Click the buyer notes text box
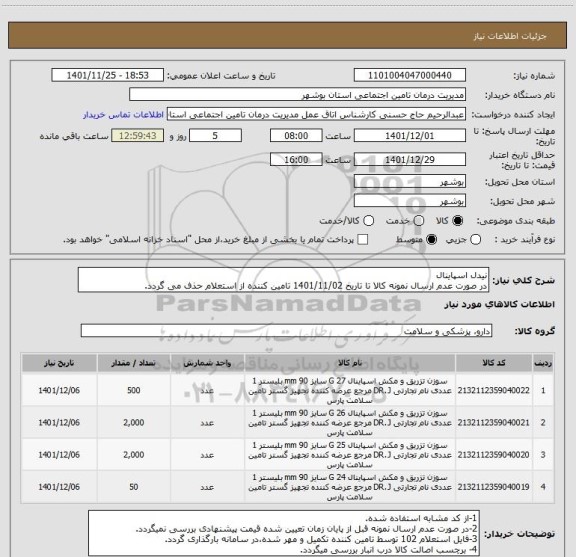The height and width of the screenshot is (557, 576). coord(284,533)
